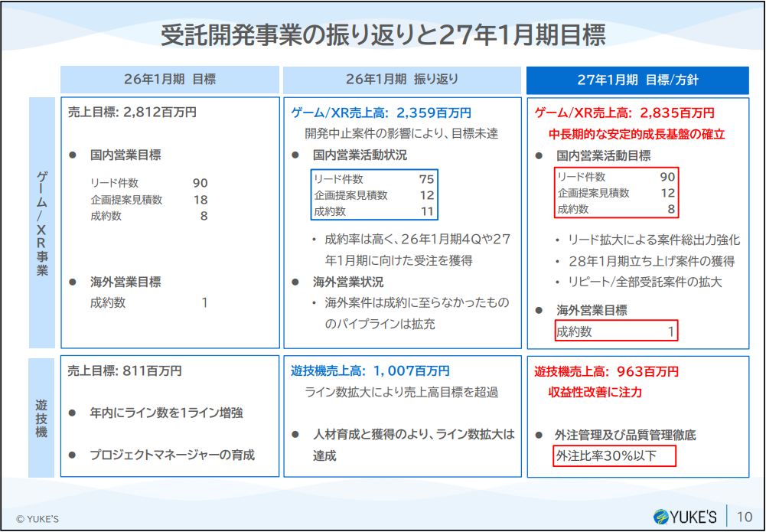Click the page number 10

[x=744, y=516]
